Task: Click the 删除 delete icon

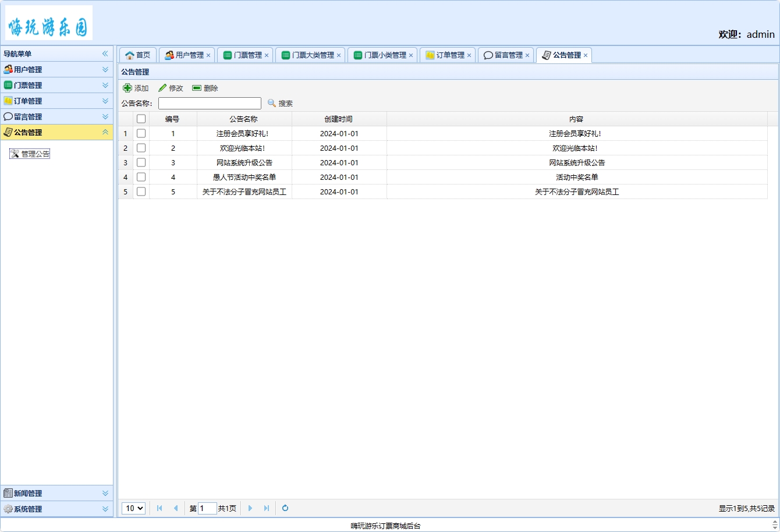Action: click(198, 88)
